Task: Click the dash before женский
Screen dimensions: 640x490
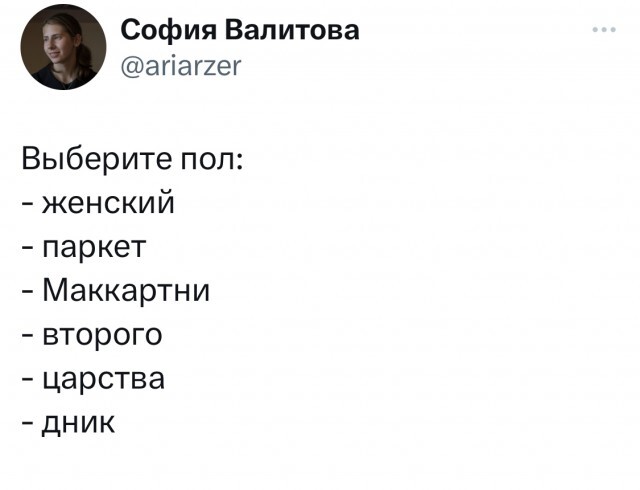Action: [x=29, y=205]
